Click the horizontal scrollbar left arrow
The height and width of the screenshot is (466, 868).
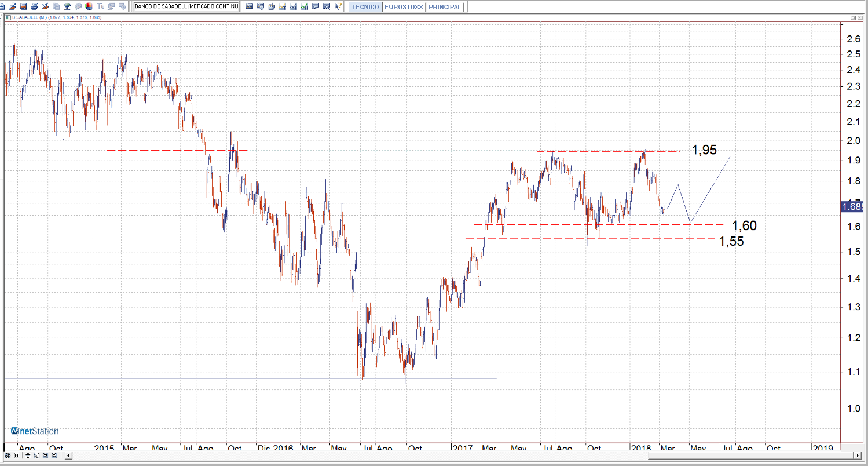pos(68,456)
